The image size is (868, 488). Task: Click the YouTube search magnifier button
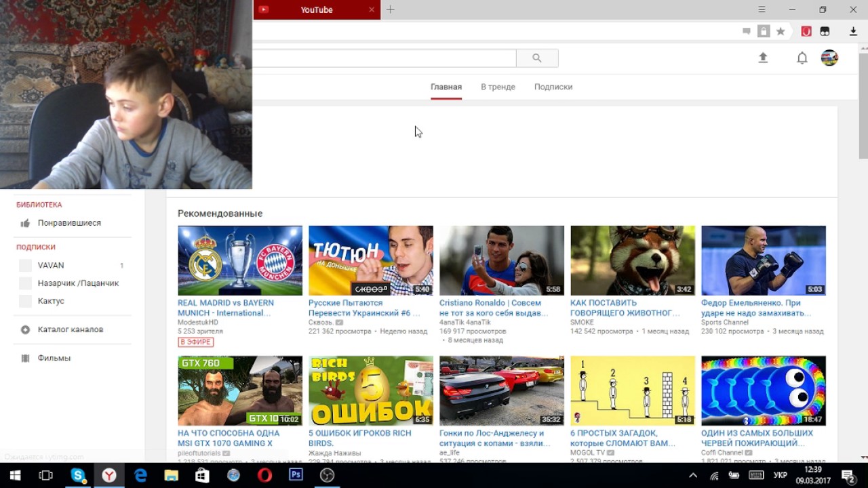click(x=537, y=58)
